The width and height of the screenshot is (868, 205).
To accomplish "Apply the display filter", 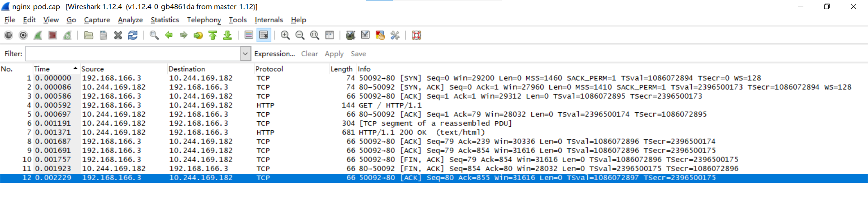I will (334, 54).
